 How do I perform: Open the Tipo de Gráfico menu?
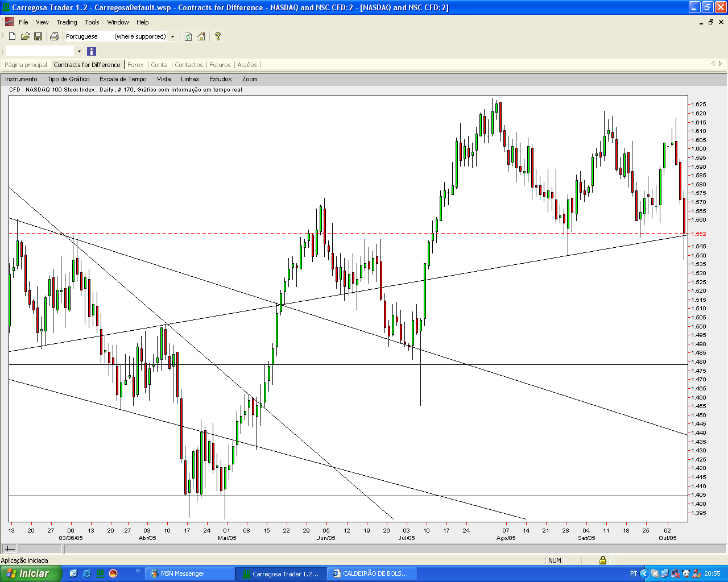click(68, 79)
